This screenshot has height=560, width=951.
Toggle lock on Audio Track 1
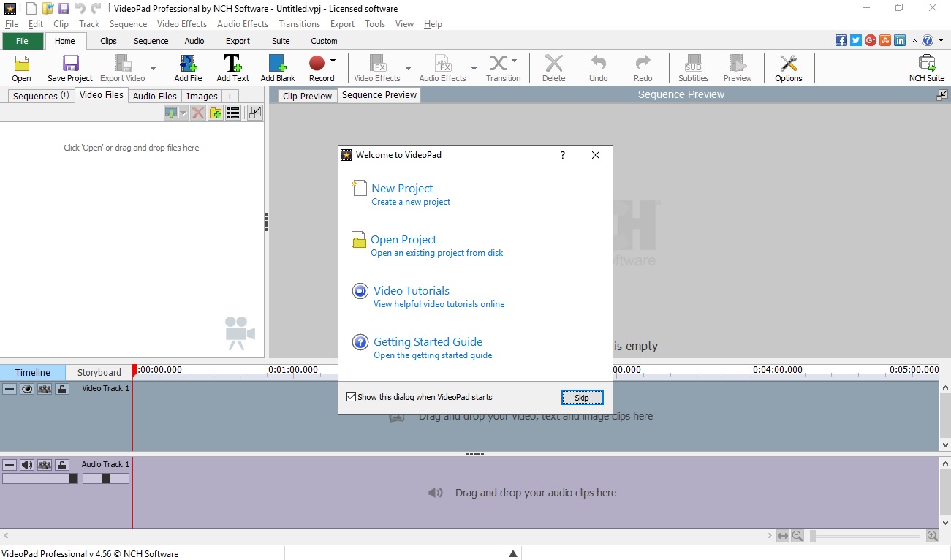(x=62, y=465)
